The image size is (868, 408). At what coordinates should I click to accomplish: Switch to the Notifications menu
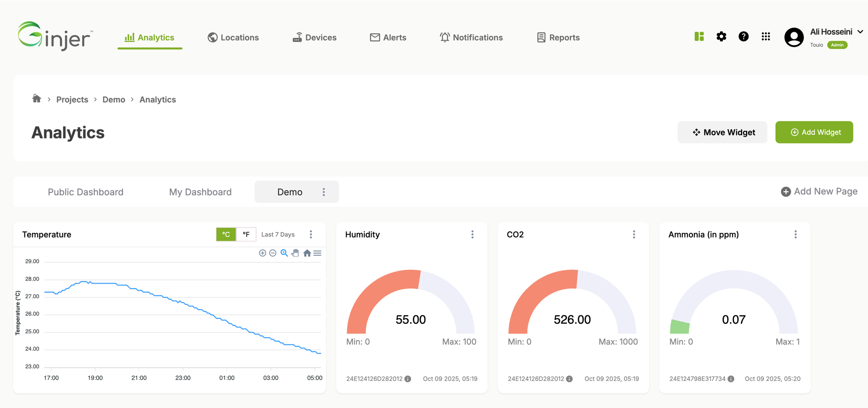click(x=471, y=38)
